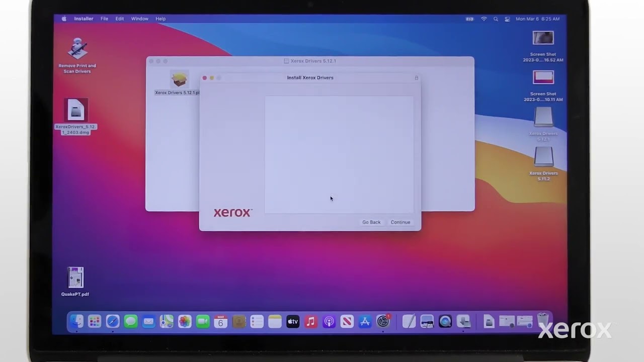Open the Installer menu
This screenshot has height=362, width=644.
point(84,19)
